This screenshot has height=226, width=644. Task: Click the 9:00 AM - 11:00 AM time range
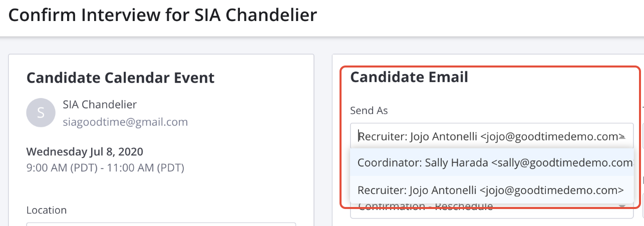[105, 168]
